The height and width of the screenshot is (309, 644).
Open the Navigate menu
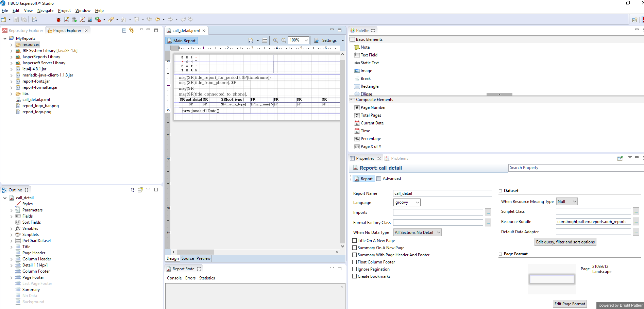[45, 11]
